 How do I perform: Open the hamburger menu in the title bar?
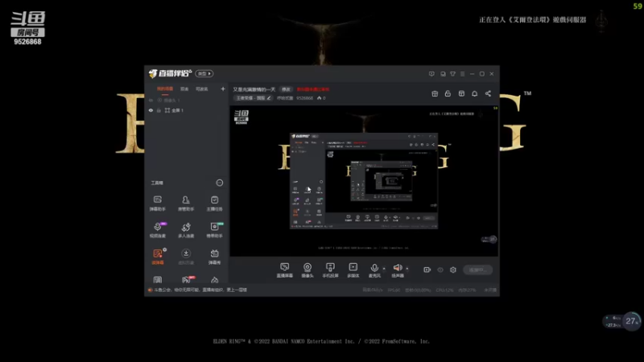click(462, 74)
